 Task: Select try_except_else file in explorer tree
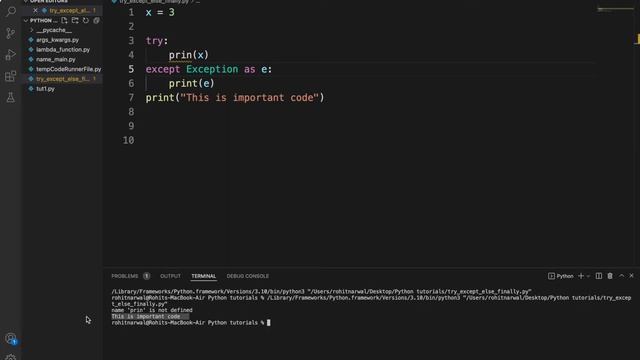(x=62, y=79)
